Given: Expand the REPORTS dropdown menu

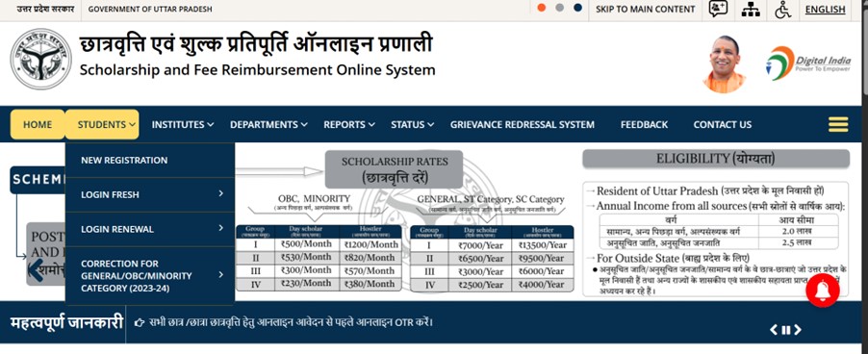Looking at the screenshot, I should (349, 125).
